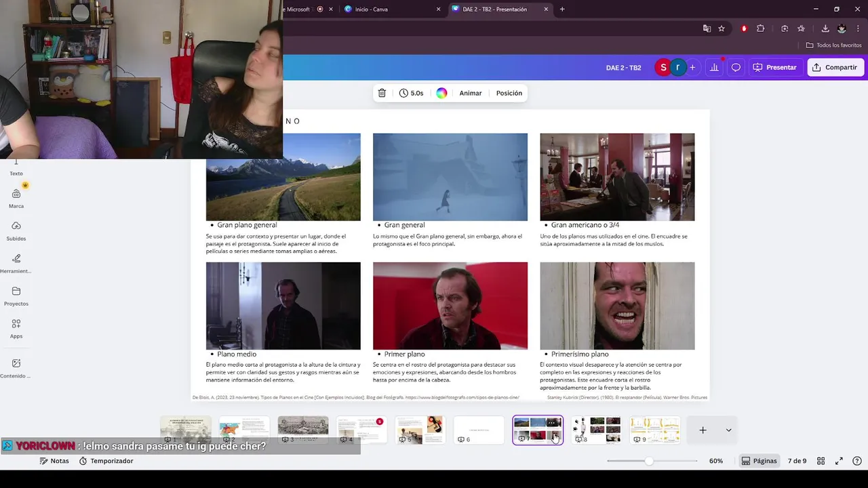This screenshot has width=868, height=488.
Task: Open the Temporizador timer
Action: [106, 461]
